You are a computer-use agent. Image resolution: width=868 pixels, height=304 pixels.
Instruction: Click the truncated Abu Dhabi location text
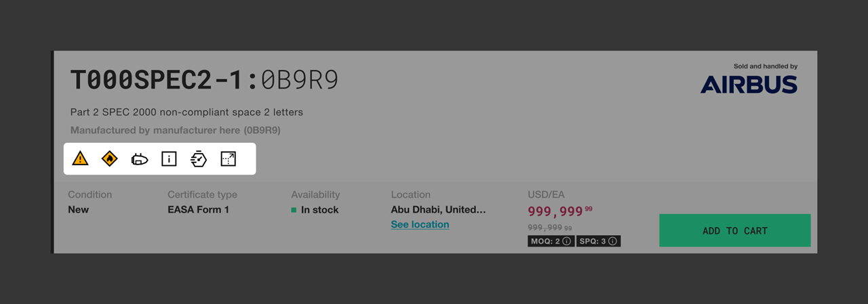[438, 210]
